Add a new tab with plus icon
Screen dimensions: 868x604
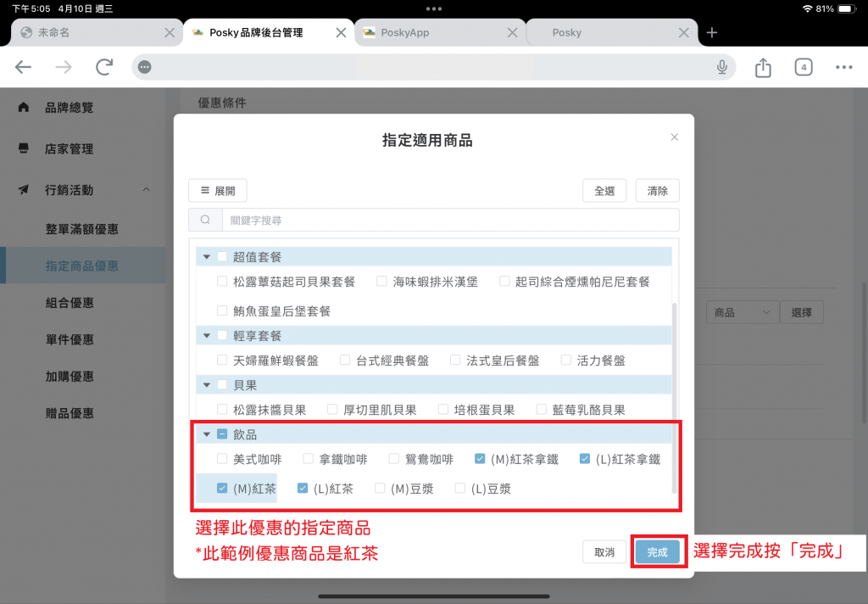point(712,33)
